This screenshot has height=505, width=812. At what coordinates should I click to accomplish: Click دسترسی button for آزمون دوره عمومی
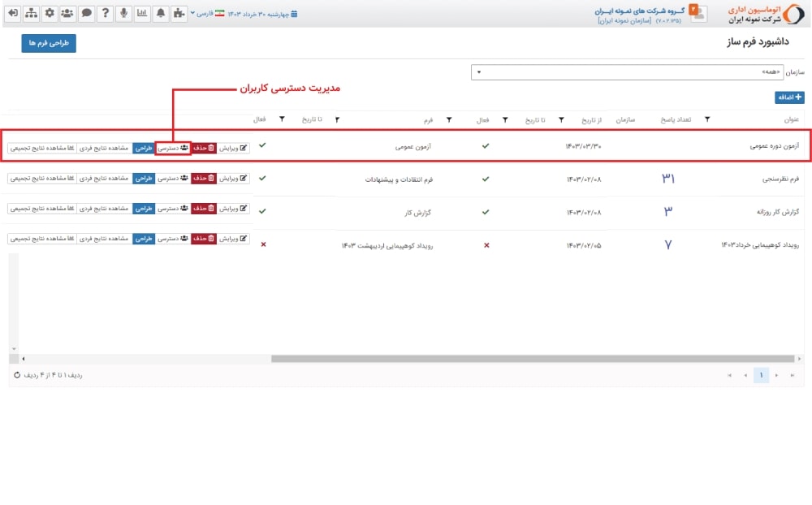(x=172, y=148)
